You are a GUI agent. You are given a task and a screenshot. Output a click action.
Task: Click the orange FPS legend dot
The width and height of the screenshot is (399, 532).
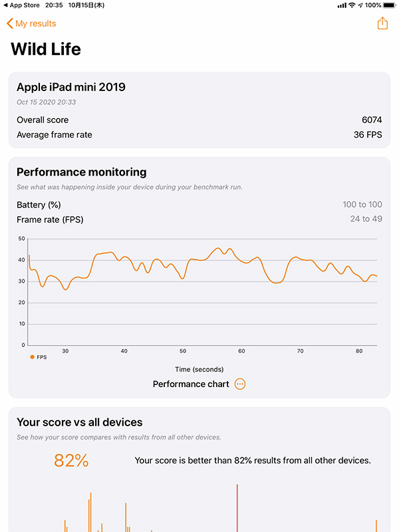pos(32,357)
